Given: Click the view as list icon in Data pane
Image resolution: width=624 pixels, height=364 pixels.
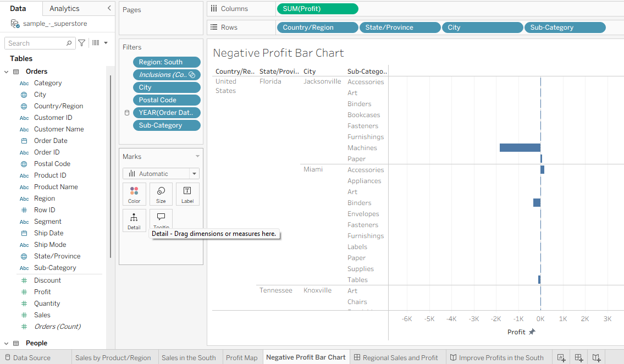Looking at the screenshot, I should pos(96,43).
